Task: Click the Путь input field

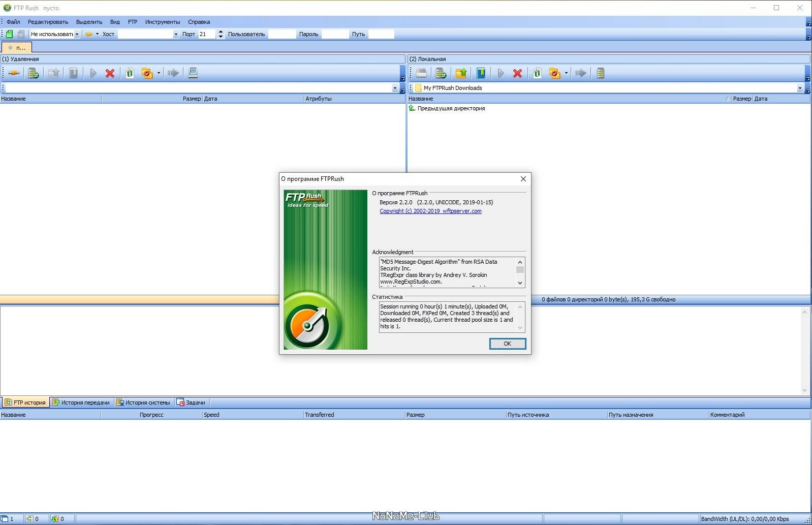Action: pyautogui.click(x=381, y=34)
